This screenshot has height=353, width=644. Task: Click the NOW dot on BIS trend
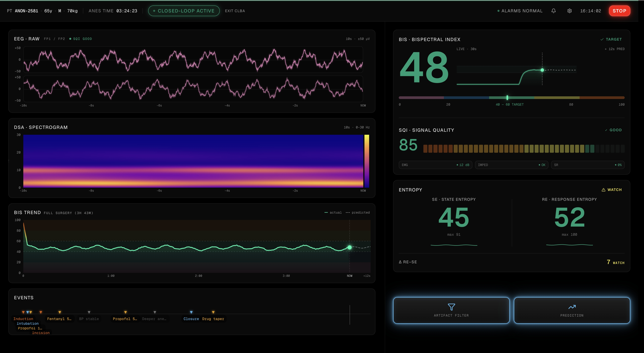coord(349,247)
